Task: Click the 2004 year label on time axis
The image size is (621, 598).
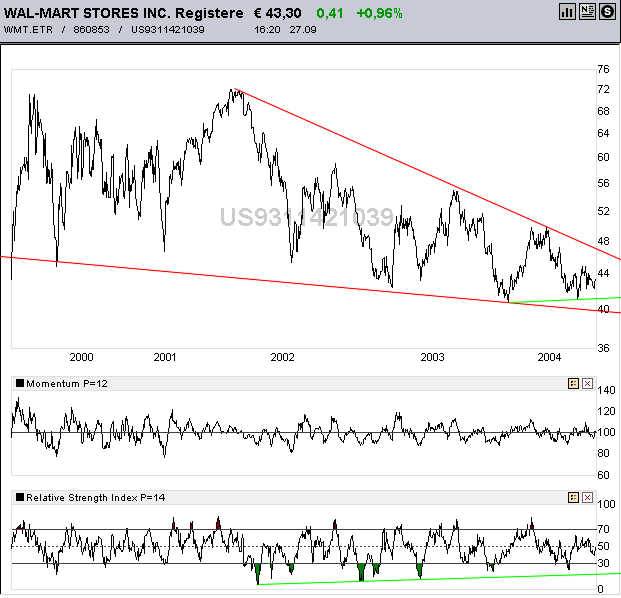Action: [x=549, y=357]
